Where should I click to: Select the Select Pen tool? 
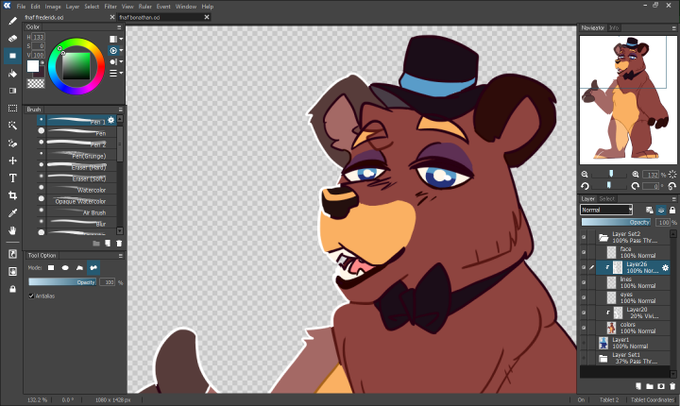coord(13,143)
